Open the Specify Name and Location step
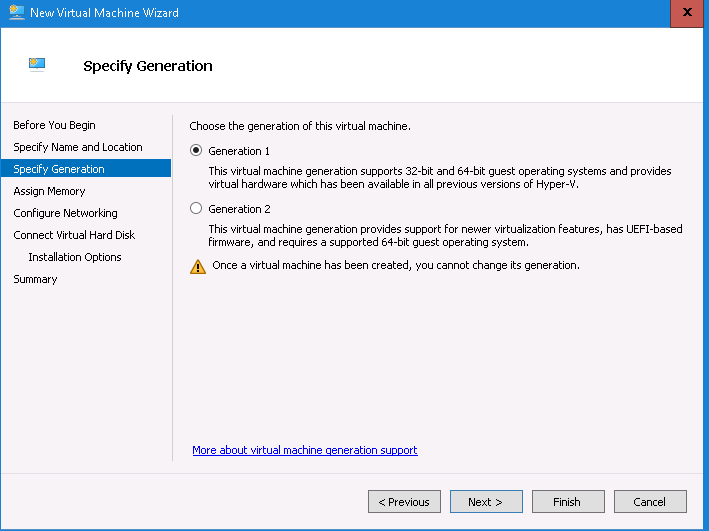This screenshot has height=531, width=709. click(x=78, y=147)
